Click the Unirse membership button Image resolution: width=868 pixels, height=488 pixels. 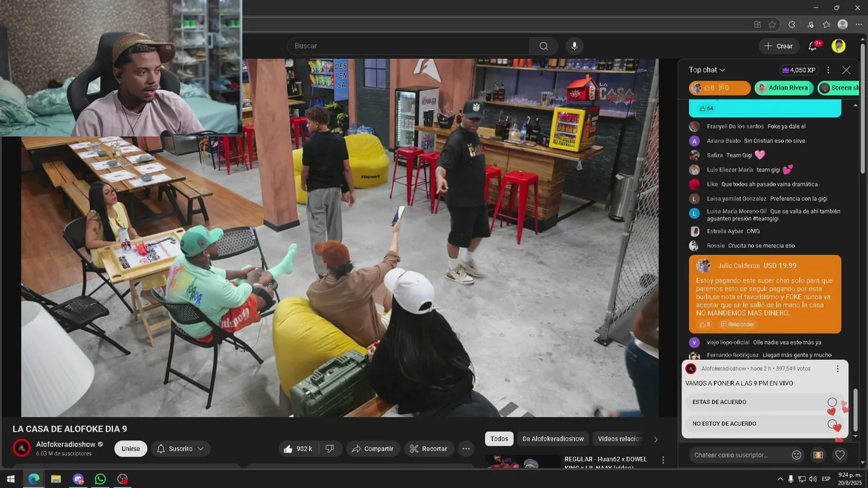(131, 449)
